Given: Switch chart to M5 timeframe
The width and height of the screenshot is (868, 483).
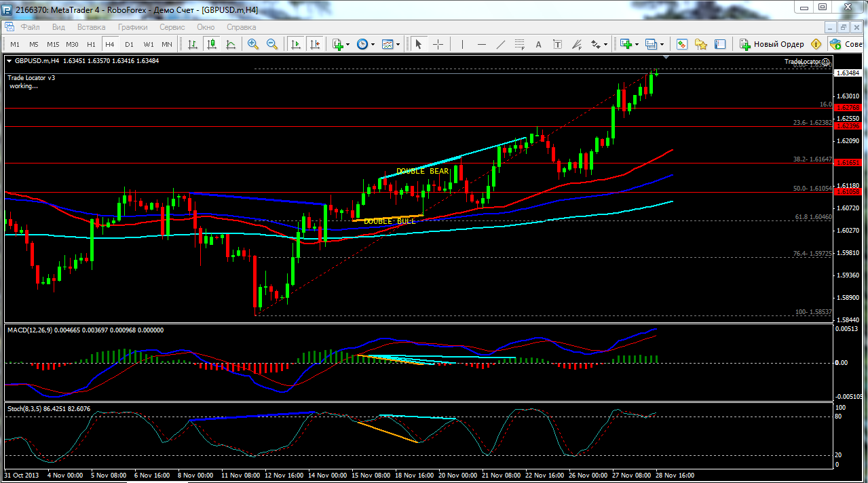Looking at the screenshot, I should (34, 44).
